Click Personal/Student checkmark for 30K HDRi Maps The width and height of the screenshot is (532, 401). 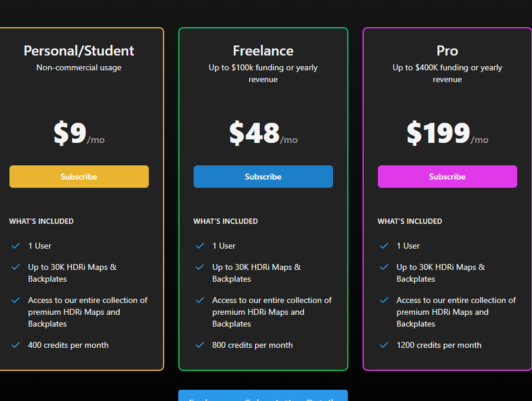click(x=16, y=267)
